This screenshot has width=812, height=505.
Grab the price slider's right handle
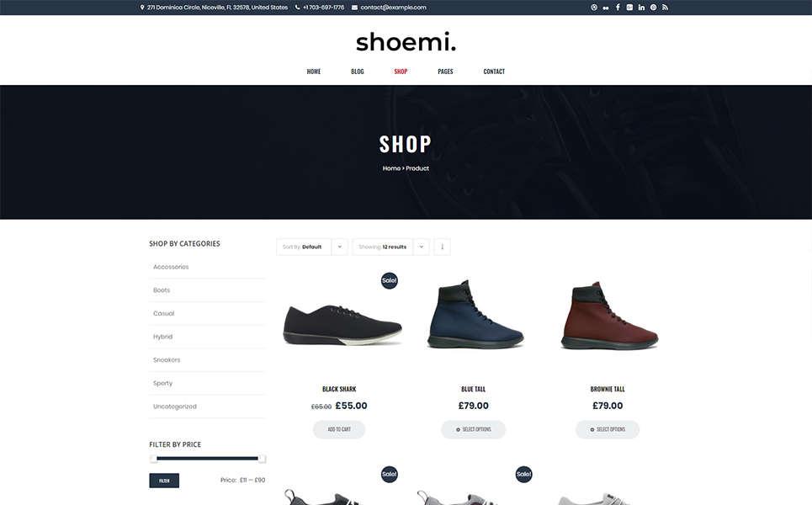[262, 459]
